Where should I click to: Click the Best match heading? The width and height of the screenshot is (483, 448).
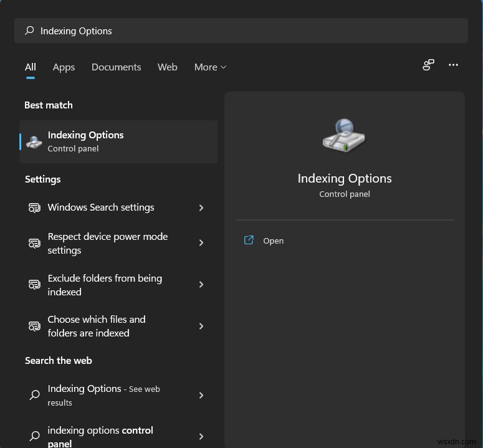click(x=49, y=105)
